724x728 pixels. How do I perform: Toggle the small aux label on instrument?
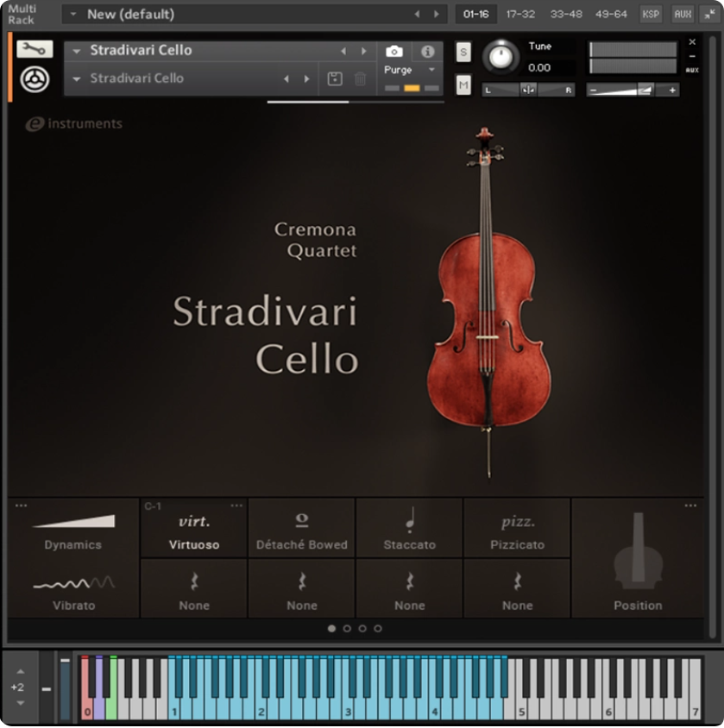pos(692,70)
